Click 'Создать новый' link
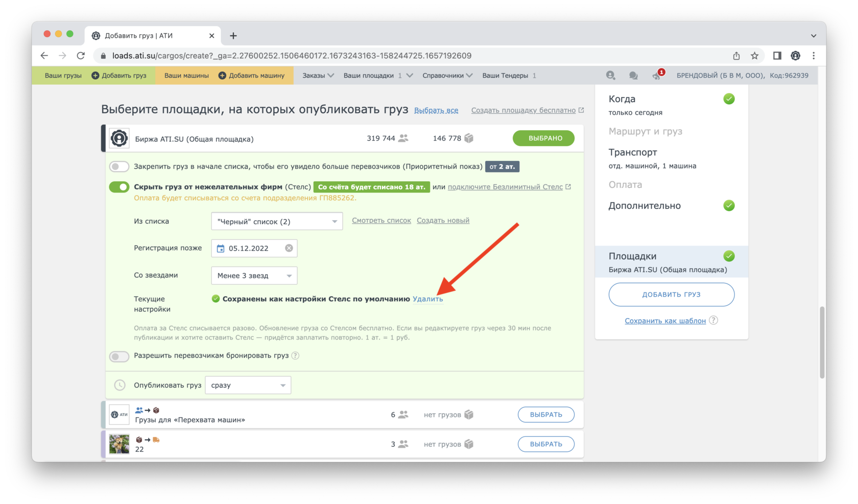This screenshot has height=504, width=858. tap(443, 221)
